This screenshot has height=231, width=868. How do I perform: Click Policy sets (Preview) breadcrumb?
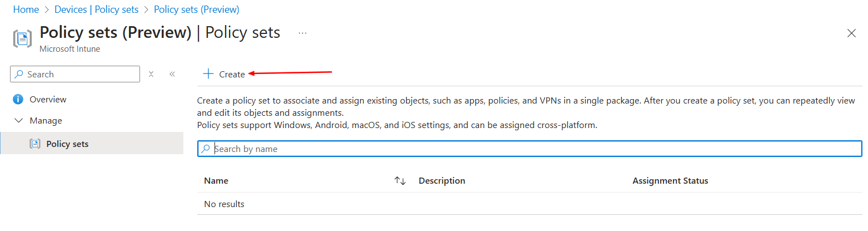tap(197, 9)
